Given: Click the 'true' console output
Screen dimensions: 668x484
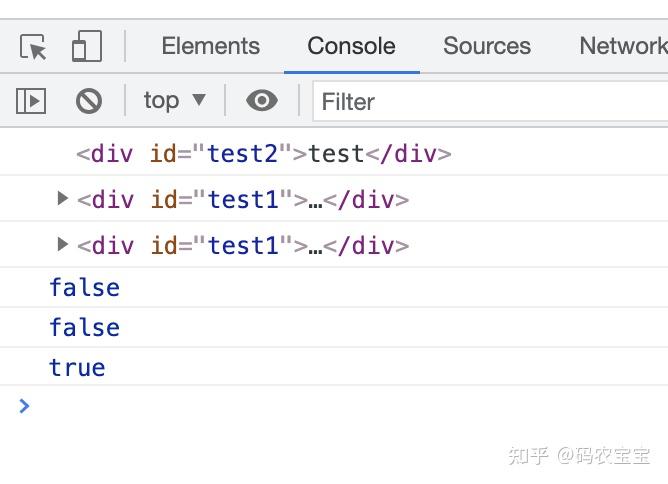Looking at the screenshot, I should [x=77, y=368].
